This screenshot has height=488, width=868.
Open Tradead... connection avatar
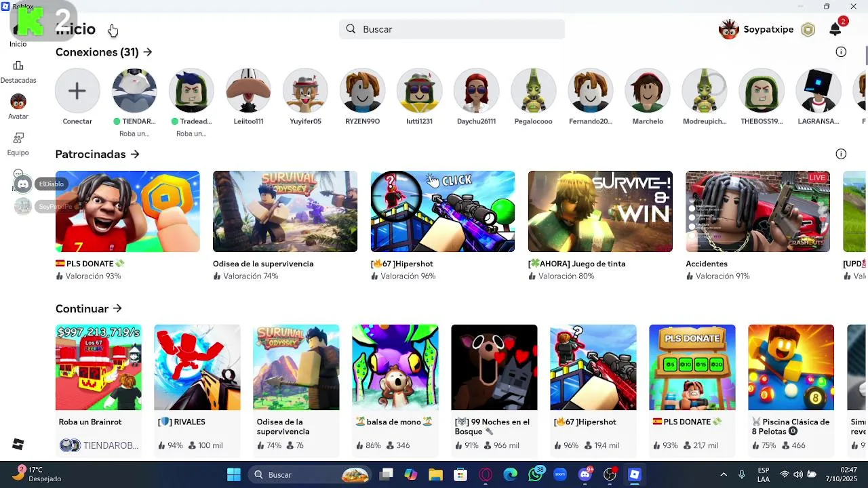pyautogui.click(x=191, y=90)
